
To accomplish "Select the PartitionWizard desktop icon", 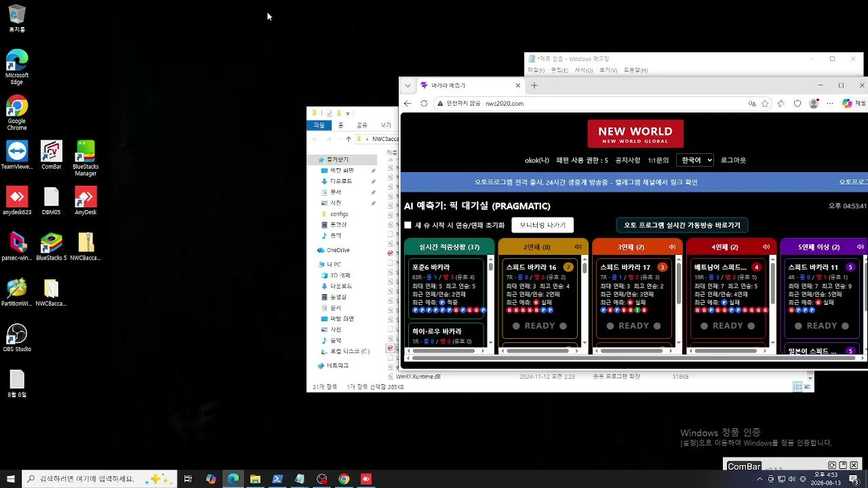I will pos(17,292).
